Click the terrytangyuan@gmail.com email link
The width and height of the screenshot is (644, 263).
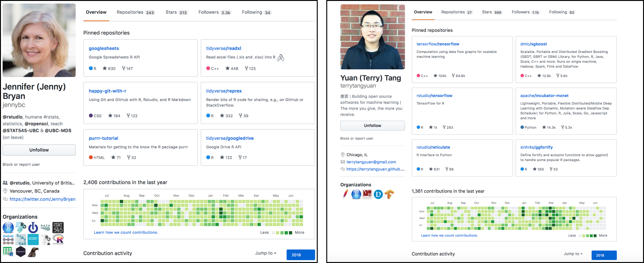(371, 162)
